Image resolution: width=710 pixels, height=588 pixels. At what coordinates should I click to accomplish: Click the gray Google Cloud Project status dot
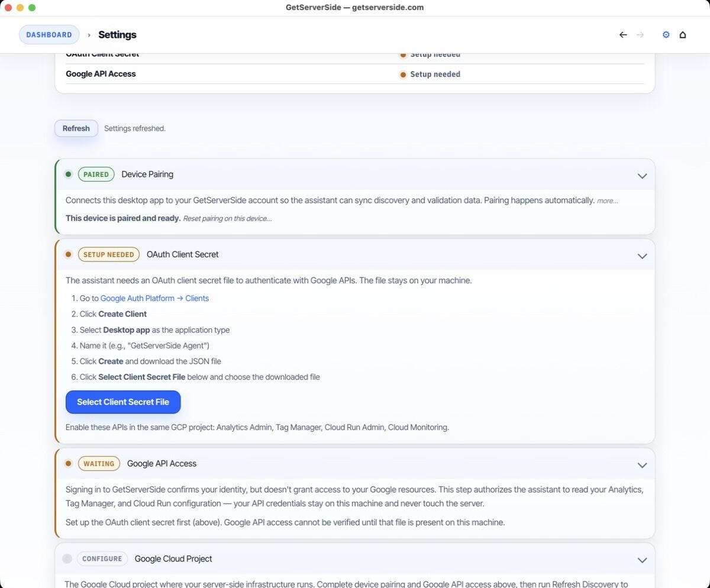point(67,559)
